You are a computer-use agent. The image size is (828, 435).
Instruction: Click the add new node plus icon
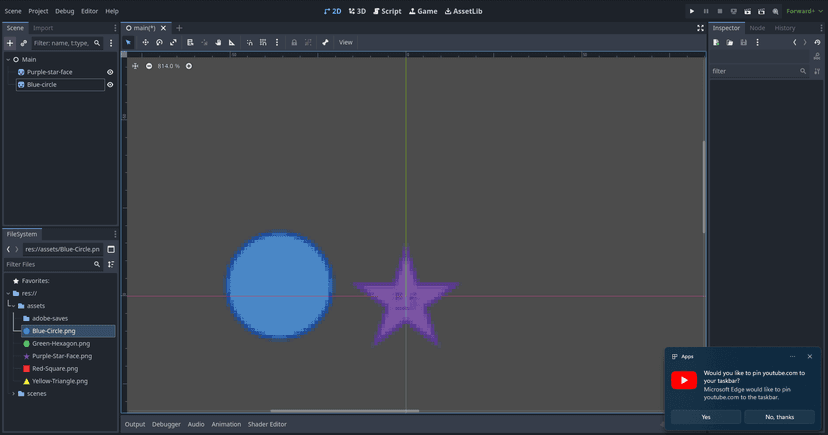pyautogui.click(x=10, y=43)
